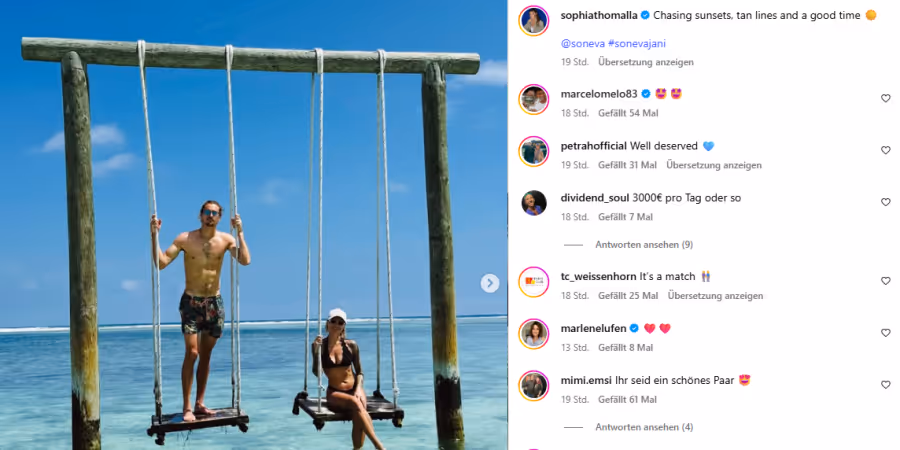Click marlenelufen profile picture

(534, 334)
